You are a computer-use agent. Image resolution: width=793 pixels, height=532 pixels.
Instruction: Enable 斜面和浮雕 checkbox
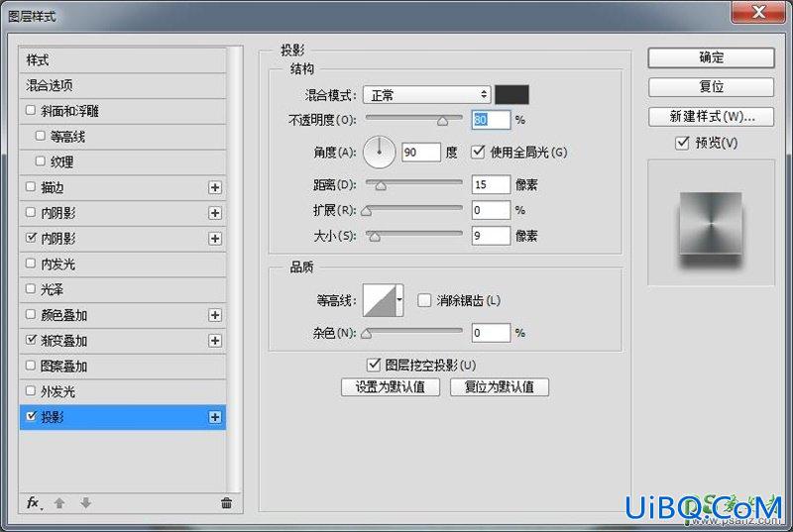31,110
